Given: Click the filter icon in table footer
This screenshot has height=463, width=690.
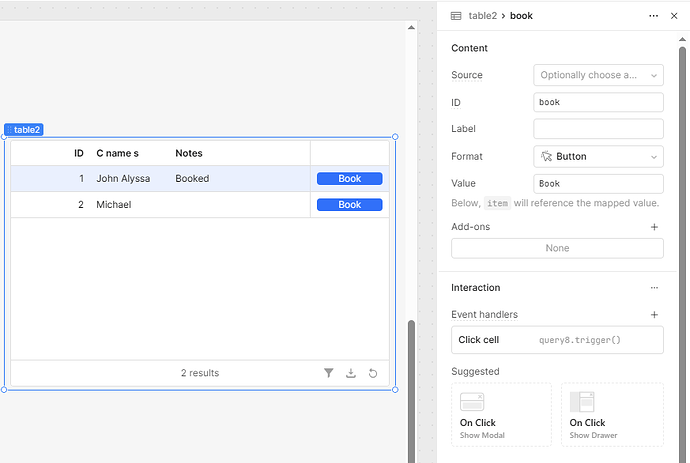Looking at the screenshot, I should tap(329, 373).
